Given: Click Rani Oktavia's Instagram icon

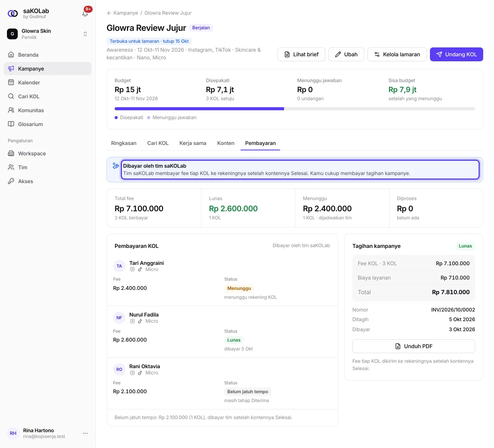Looking at the screenshot, I should tap(132, 373).
